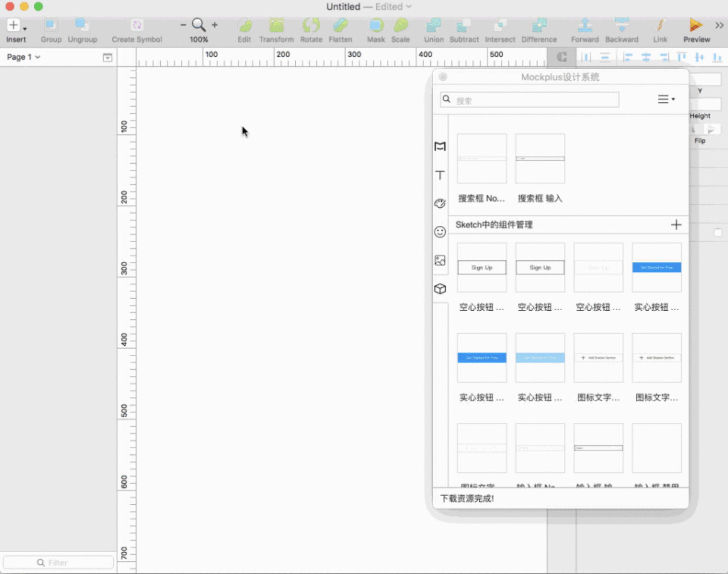
Task: Toggle the checkbox in the inspector
Action: 718,232
